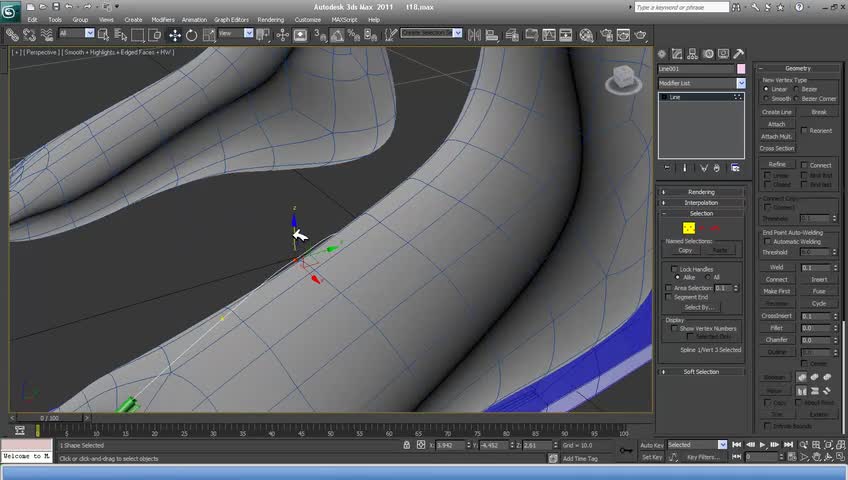Open the Display command panel tab

pos(723,54)
